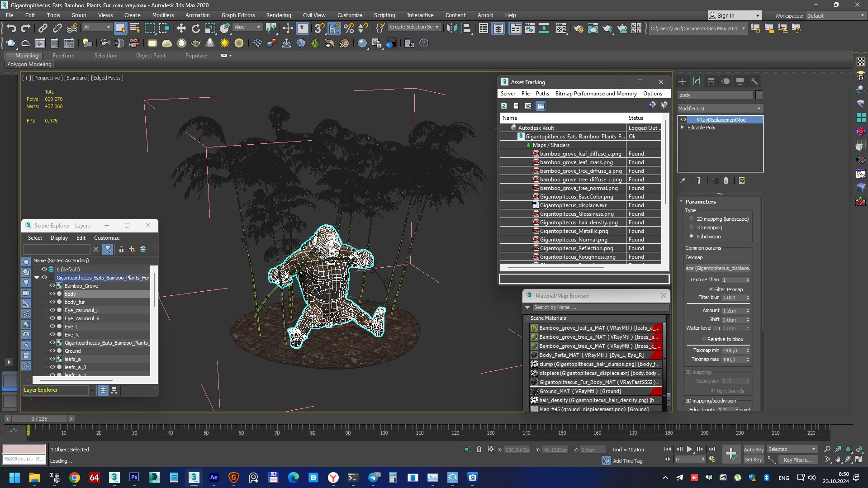This screenshot has width=868, height=488.
Task: Click the Sun light icon
Action: [224, 43]
